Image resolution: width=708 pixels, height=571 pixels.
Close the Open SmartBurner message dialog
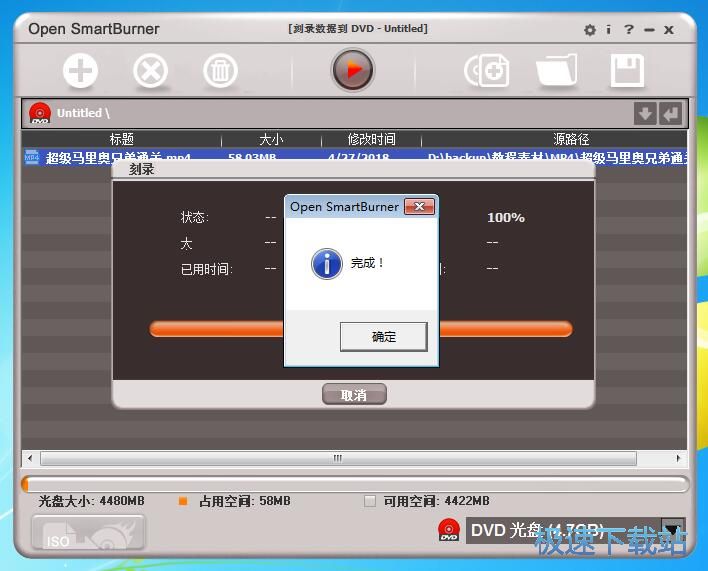tap(419, 207)
